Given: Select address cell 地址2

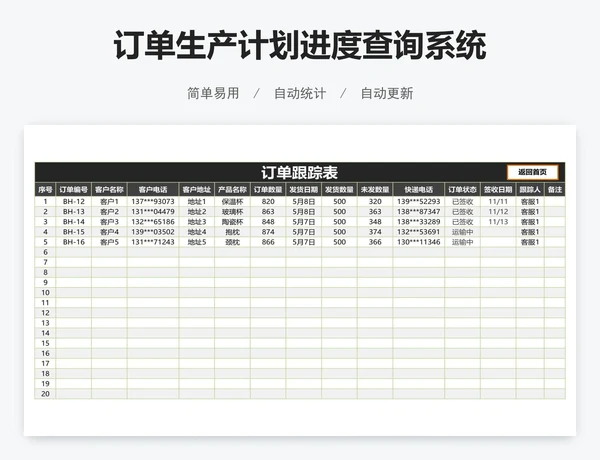Looking at the screenshot, I should [x=197, y=212].
